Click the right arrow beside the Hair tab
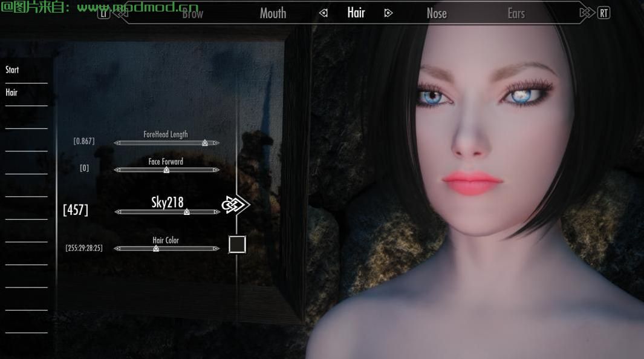Screen dimensions: 644x359 click(388, 13)
